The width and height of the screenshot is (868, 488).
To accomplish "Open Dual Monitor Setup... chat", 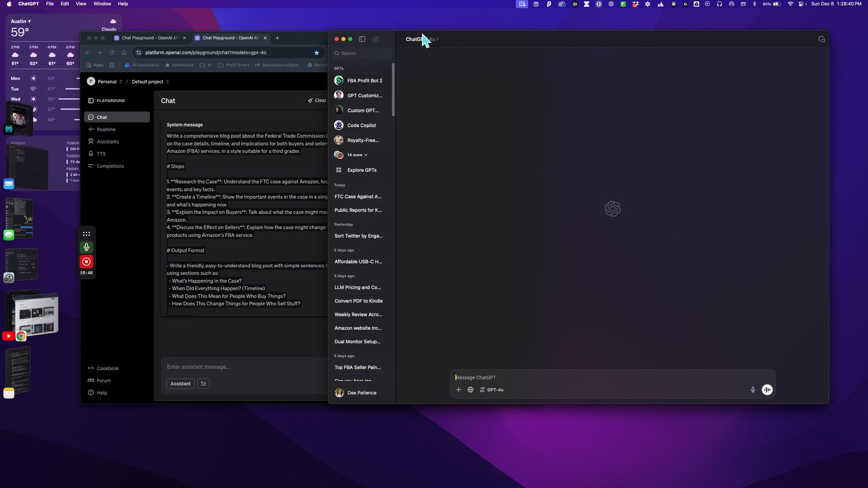I will pos(359,342).
